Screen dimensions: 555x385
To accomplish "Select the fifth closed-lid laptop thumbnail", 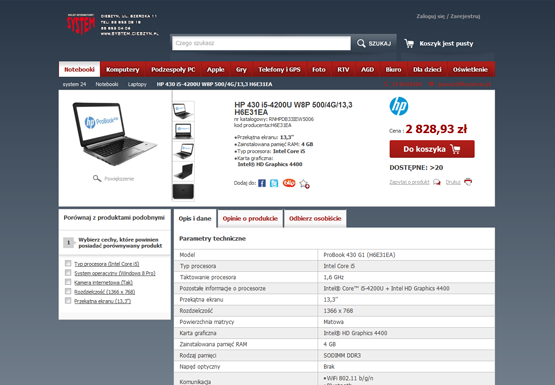I will pyautogui.click(x=183, y=191).
